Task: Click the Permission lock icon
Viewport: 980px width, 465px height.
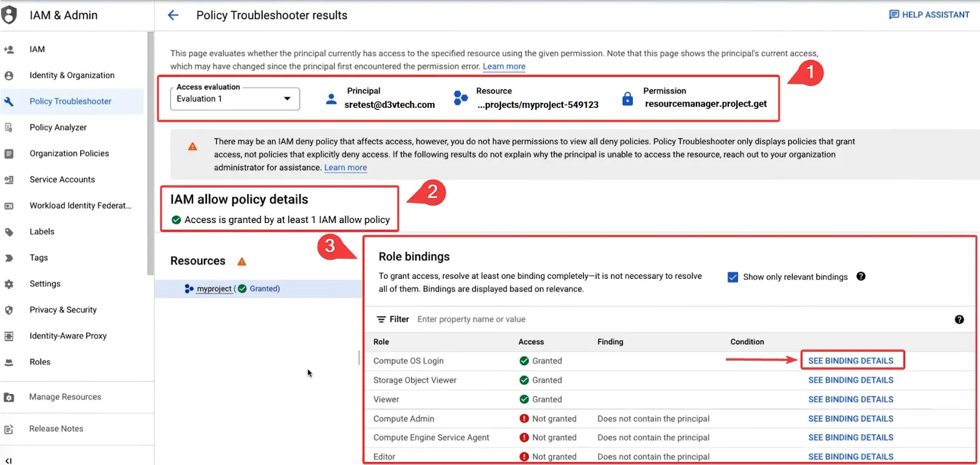Action: click(627, 99)
